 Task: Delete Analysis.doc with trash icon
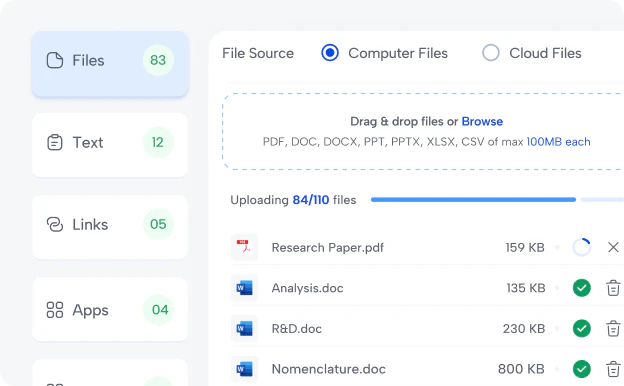(x=613, y=288)
